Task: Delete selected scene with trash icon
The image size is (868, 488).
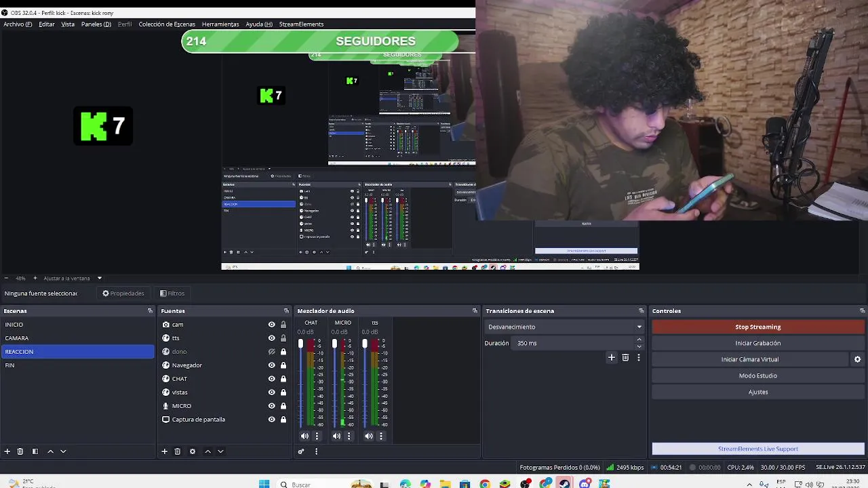Action: [x=20, y=451]
